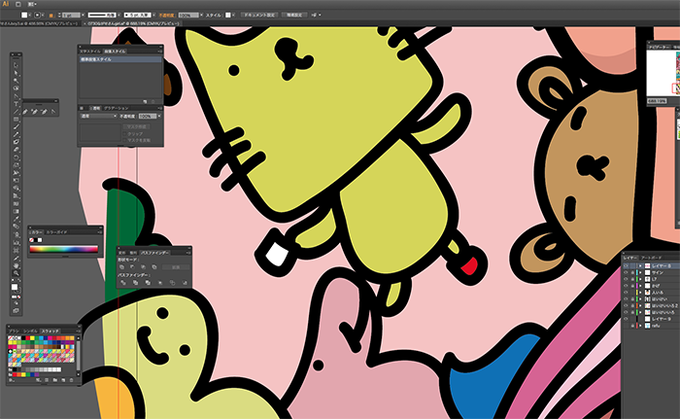Open the stroke weight dropdown in control bar
Screen dimensions: 680x419
[x=83, y=15]
